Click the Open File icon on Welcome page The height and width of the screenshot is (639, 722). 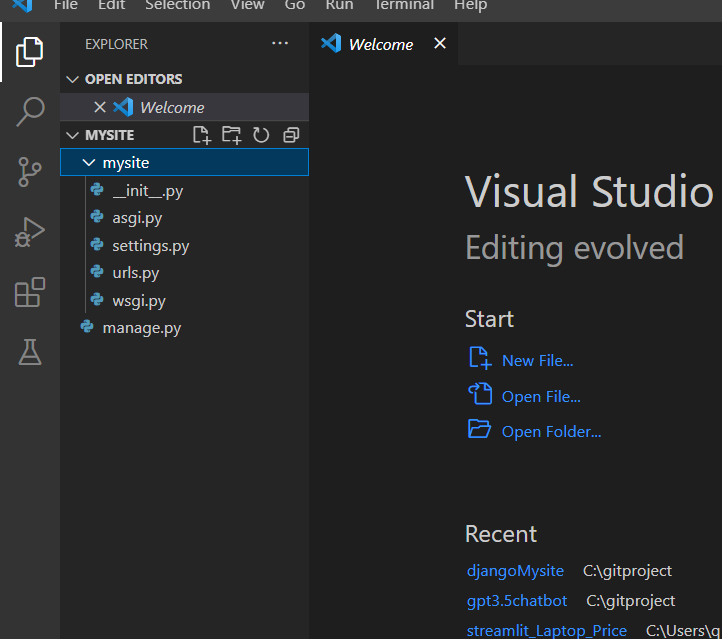tap(480, 394)
